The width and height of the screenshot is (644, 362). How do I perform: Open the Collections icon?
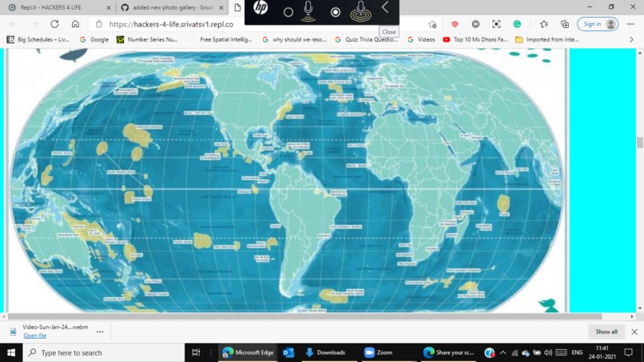(565, 24)
